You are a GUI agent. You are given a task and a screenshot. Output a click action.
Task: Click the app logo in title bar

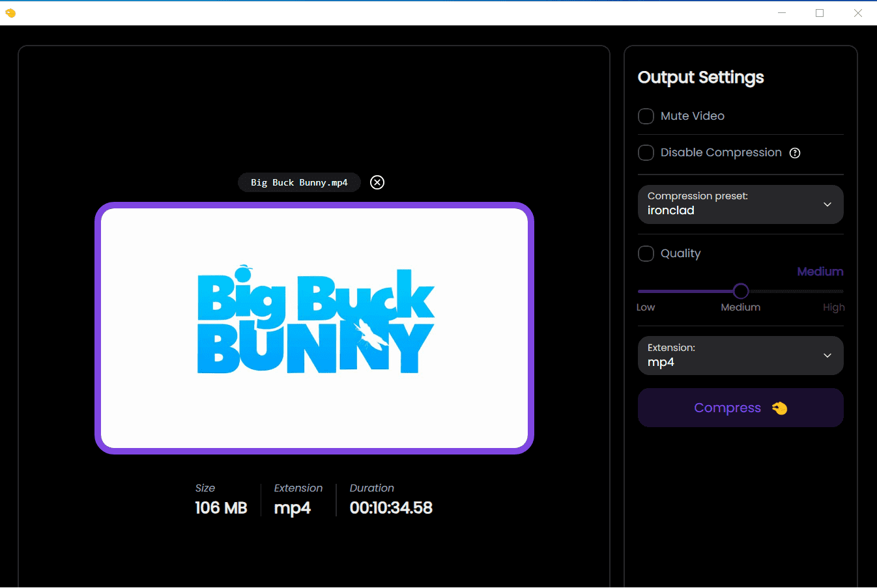10,13
